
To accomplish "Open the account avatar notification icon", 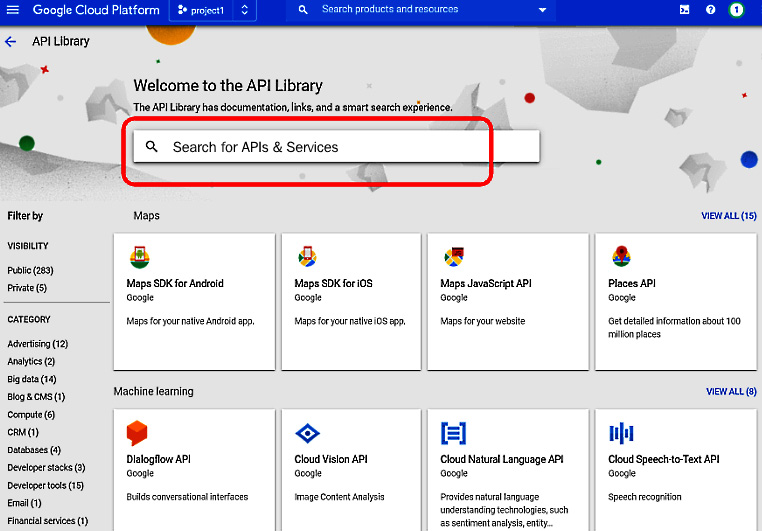I will click(x=736, y=10).
